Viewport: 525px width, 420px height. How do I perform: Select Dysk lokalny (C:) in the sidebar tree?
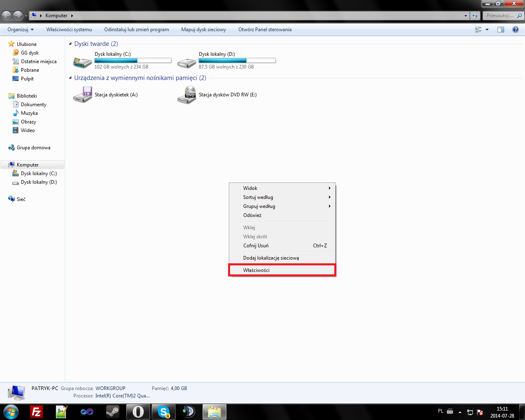pyautogui.click(x=34, y=173)
